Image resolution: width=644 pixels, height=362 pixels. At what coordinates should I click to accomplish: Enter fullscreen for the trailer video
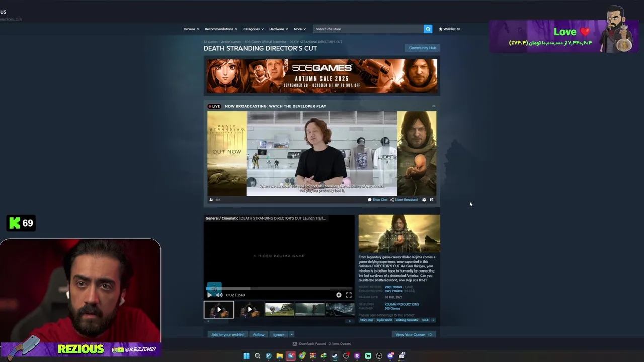pyautogui.click(x=349, y=295)
